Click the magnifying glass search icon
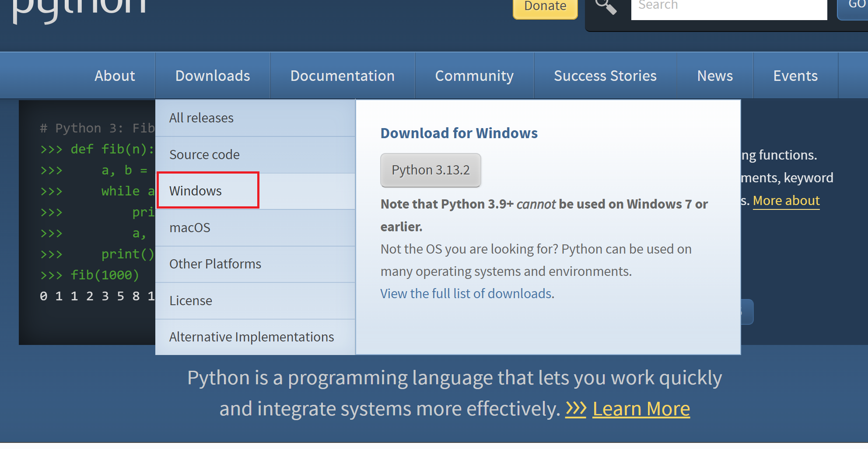The image size is (868, 449). click(x=606, y=7)
